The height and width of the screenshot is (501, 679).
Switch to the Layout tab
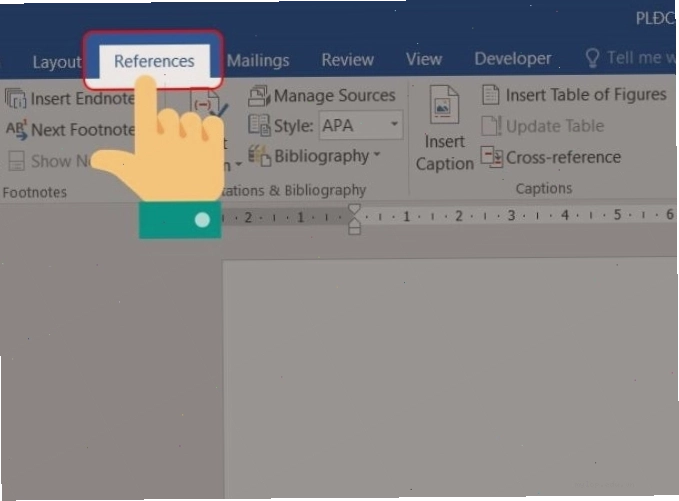(x=57, y=62)
